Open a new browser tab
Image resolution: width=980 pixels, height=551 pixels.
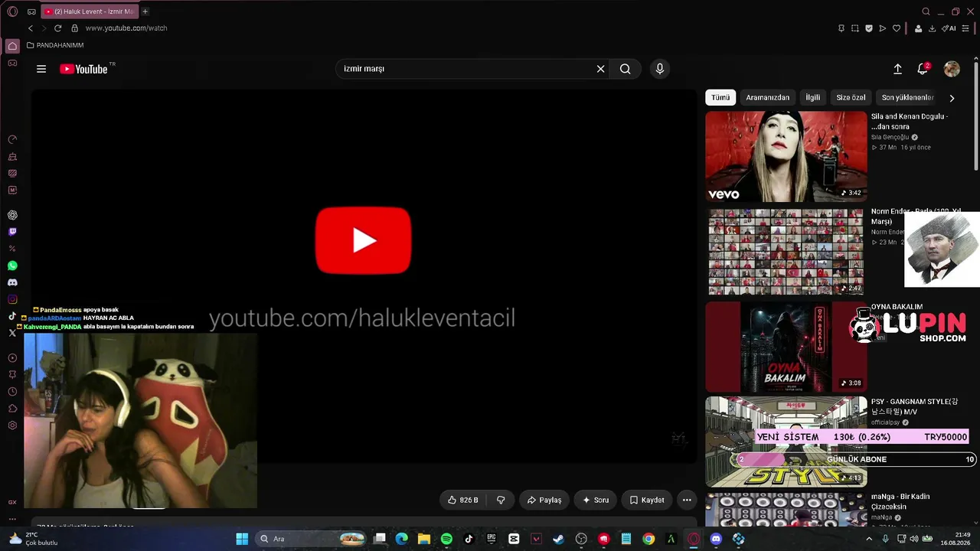(x=145, y=11)
